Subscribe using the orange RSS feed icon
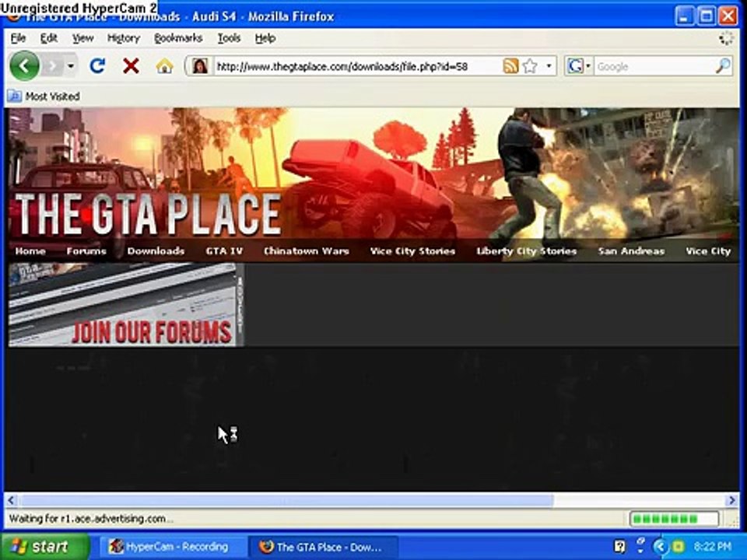 click(x=510, y=65)
